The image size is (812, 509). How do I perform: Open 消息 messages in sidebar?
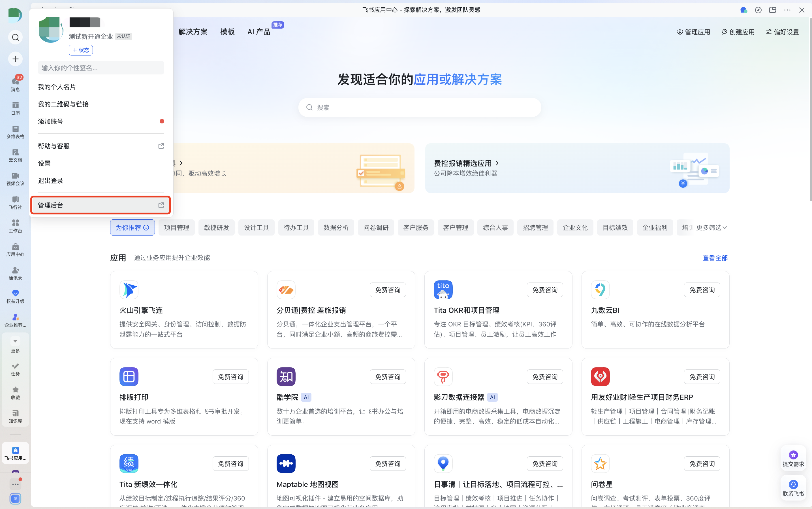(16, 84)
